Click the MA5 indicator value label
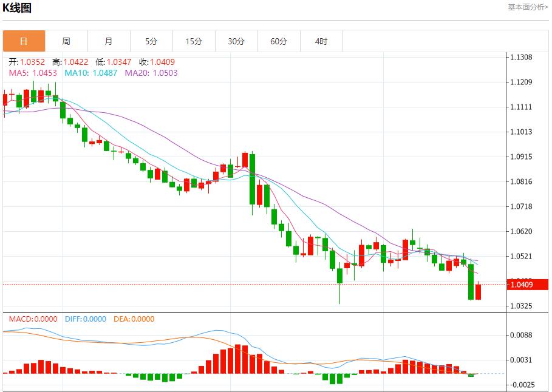Image resolution: width=552 pixels, height=392 pixels. click(33, 73)
